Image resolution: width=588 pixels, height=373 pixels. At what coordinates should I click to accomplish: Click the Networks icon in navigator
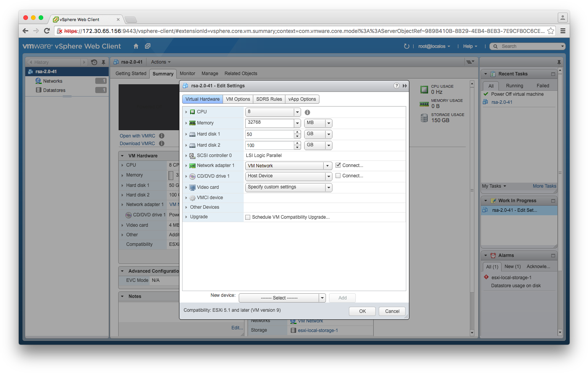point(38,81)
